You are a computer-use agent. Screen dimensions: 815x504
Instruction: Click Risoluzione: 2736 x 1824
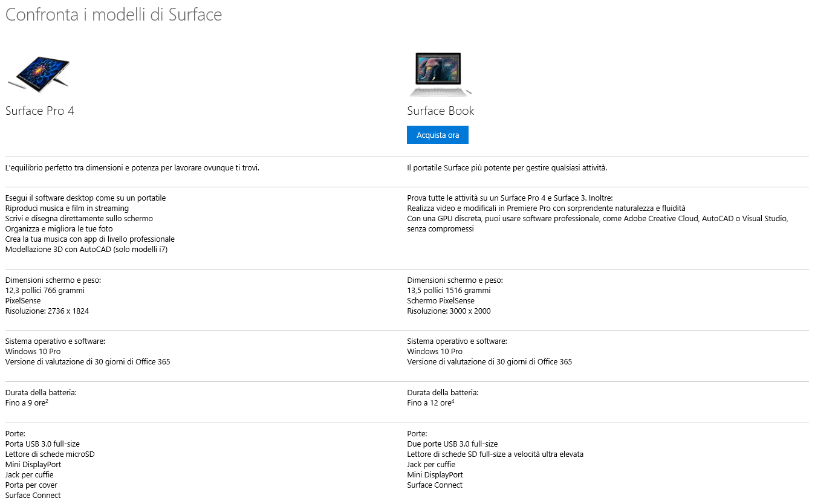pos(47,311)
